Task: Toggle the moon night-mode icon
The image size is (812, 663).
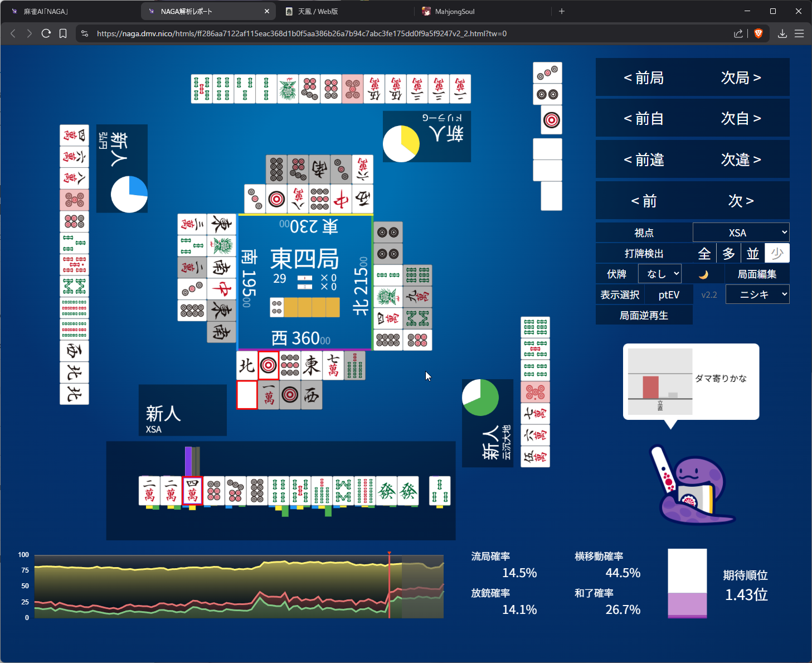Action: click(703, 274)
